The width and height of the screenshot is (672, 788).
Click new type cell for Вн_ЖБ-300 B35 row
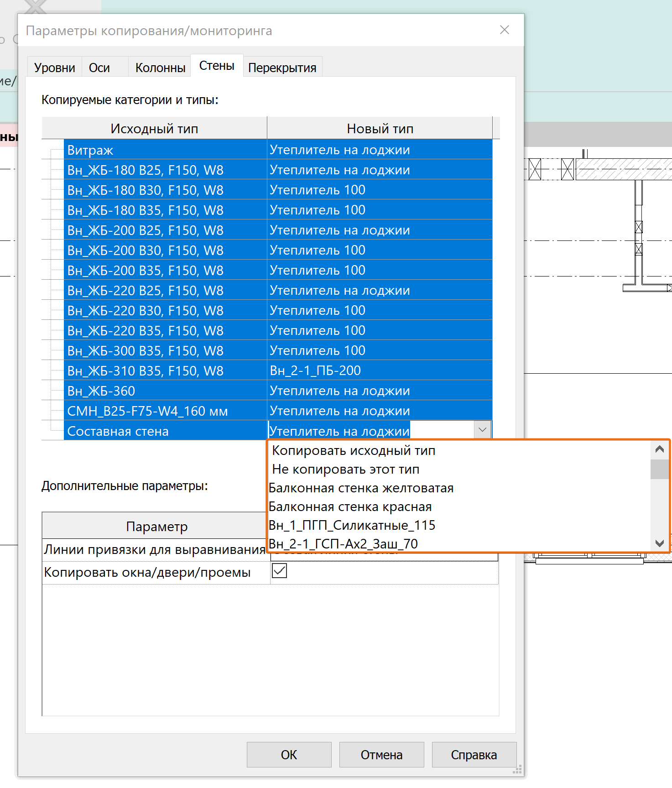[380, 350]
